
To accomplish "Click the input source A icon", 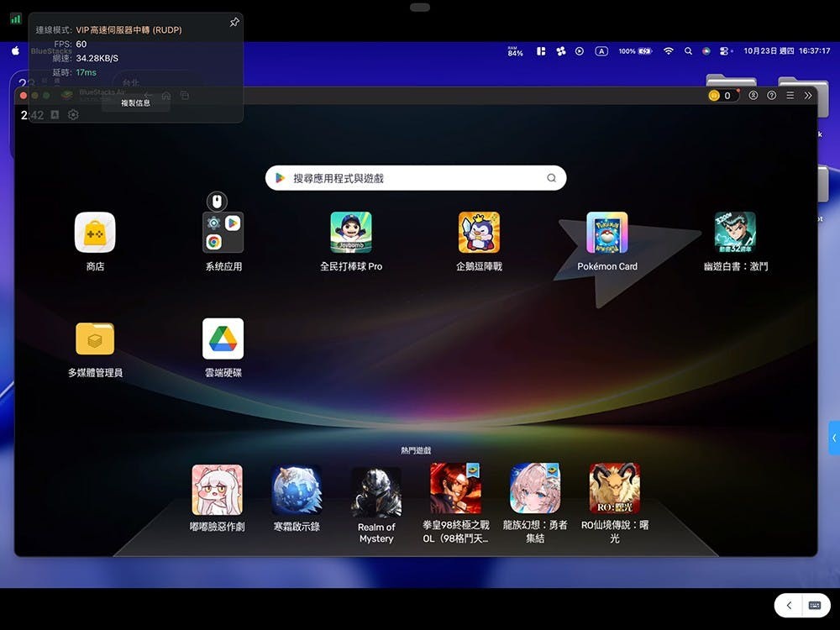I will (x=601, y=51).
